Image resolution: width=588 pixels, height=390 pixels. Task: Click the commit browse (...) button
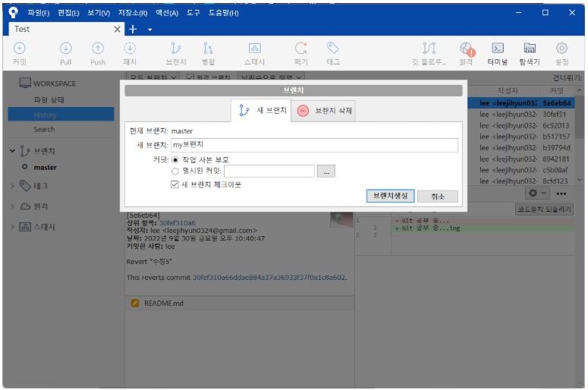326,171
